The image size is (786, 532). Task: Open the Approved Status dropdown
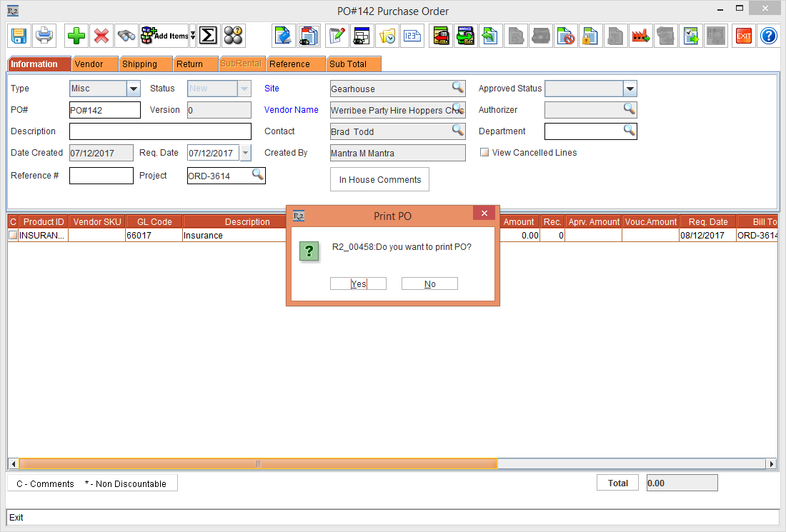[x=629, y=89]
